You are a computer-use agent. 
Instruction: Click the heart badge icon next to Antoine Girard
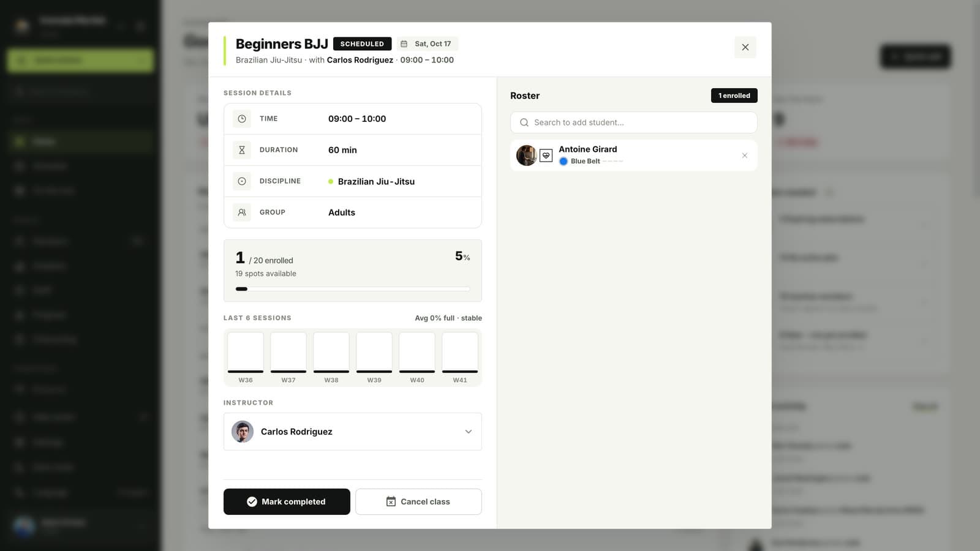pyautogui.click(x=546, y=156)
